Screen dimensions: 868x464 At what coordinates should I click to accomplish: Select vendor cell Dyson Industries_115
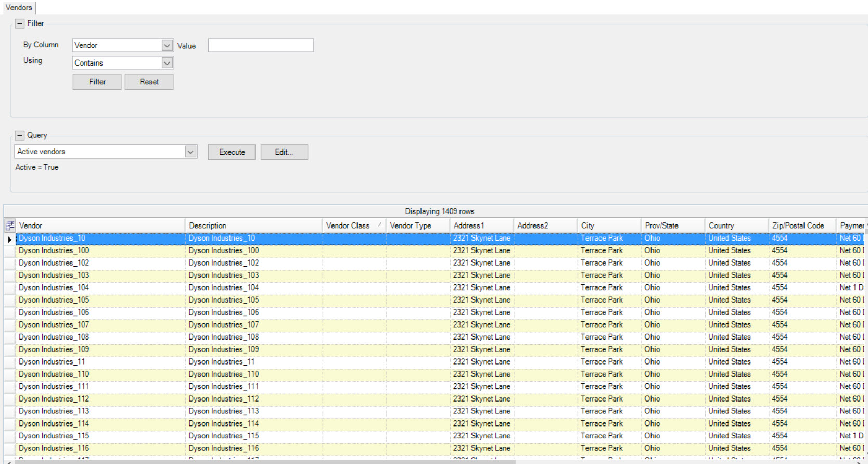tap(100, 436)
